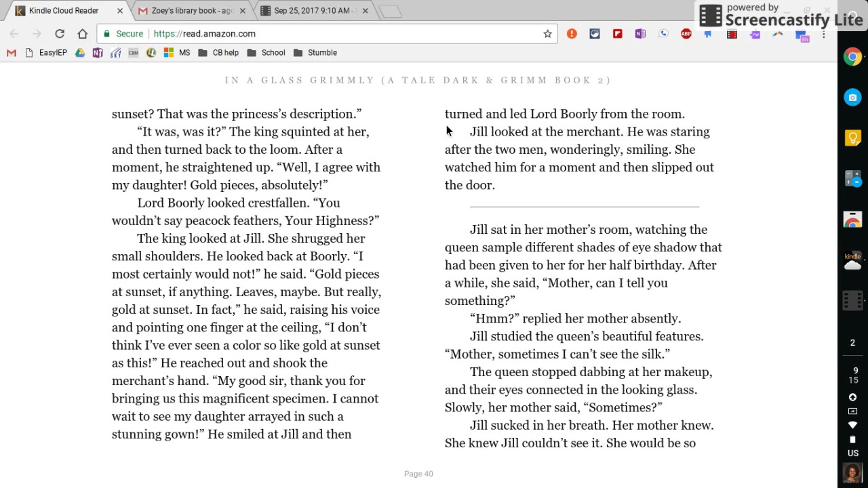Open the Camera app in the shelf

[852, 98]
